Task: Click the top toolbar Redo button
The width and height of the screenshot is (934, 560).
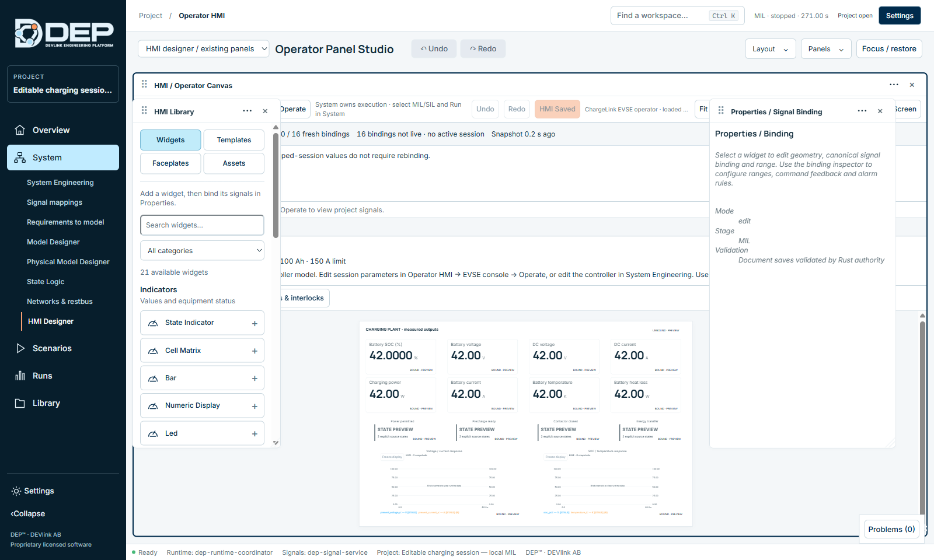Action: click(483, 49)
